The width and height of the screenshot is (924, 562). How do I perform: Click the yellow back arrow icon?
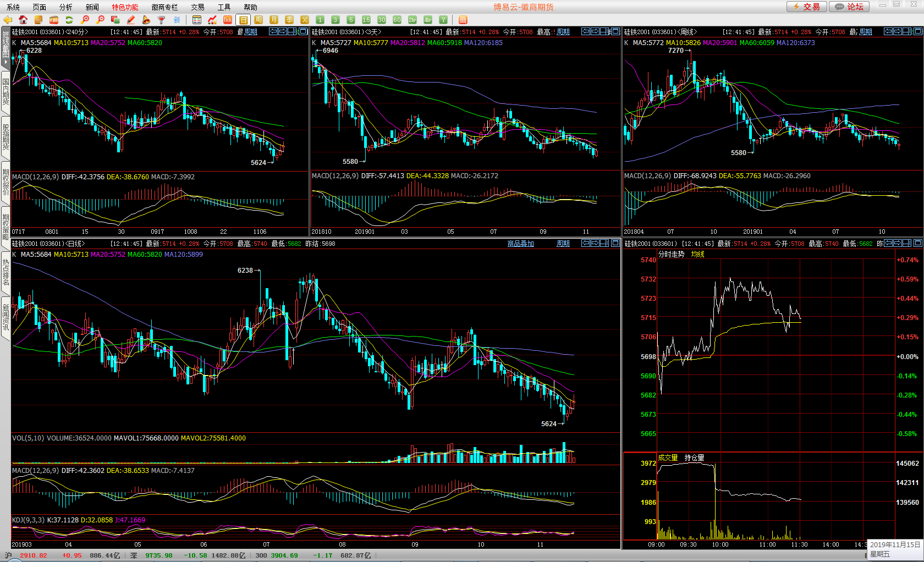(8, 20)
